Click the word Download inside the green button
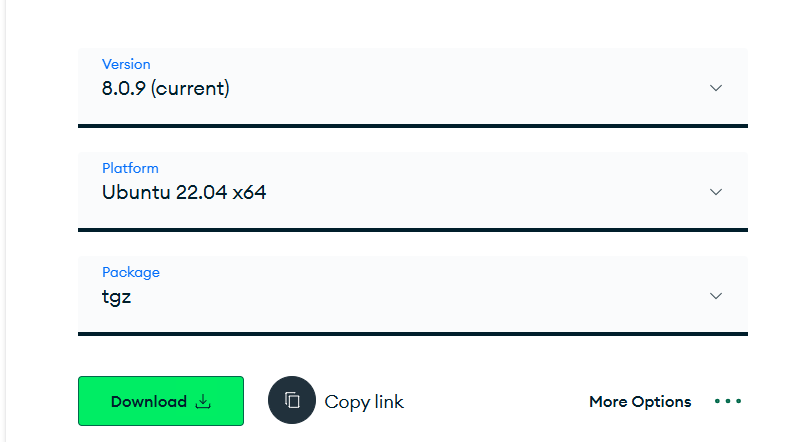 pyautogui.click(x=149, y=401)
